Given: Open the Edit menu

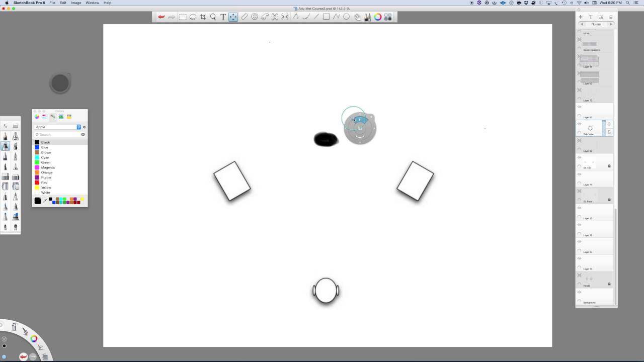Looking at the screenshot, I should [63, 3].
